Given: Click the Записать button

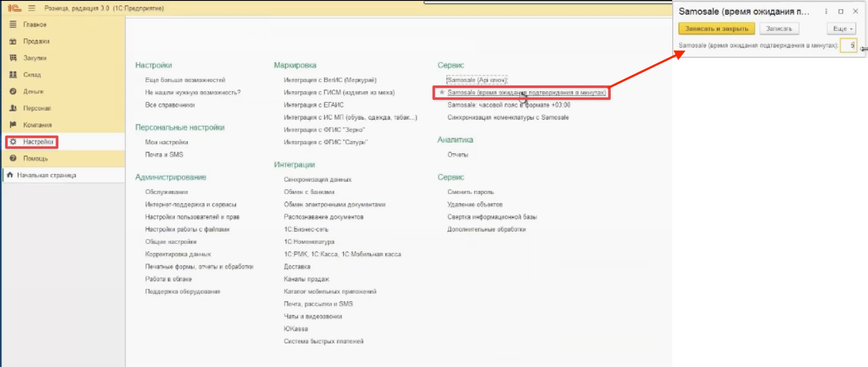Looking at the screenshot, I should click(779, 29).
